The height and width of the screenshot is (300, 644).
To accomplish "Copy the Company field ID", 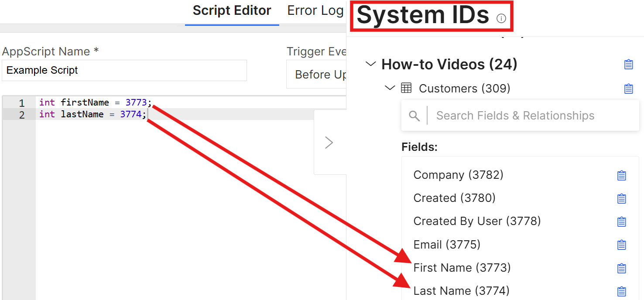I will [x=622, y=175].
